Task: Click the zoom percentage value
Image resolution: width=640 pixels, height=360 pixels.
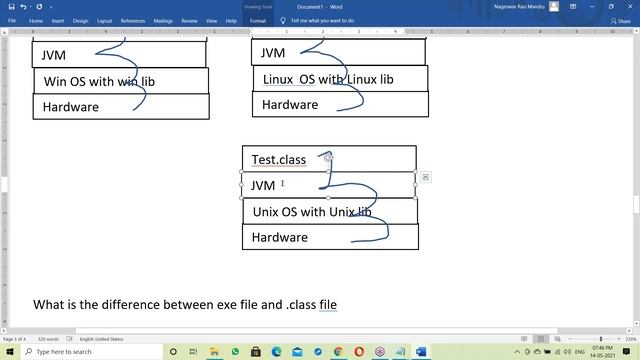Action: (x=631, y=339)
